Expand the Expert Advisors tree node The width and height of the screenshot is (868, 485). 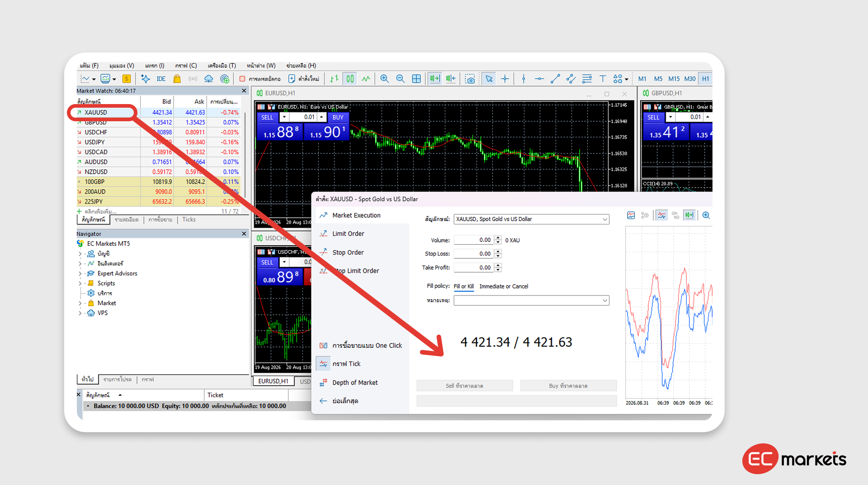80,273
